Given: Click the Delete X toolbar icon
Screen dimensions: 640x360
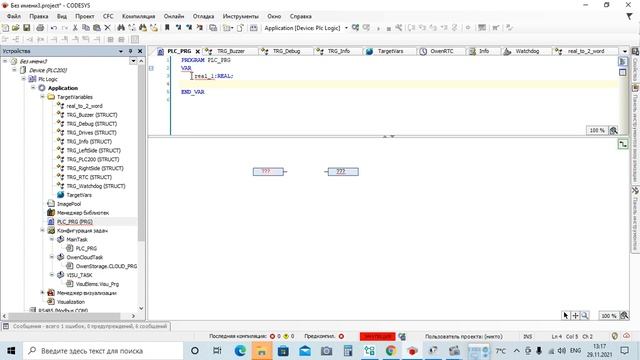Looking at the screenshot, I should (107, 28).
